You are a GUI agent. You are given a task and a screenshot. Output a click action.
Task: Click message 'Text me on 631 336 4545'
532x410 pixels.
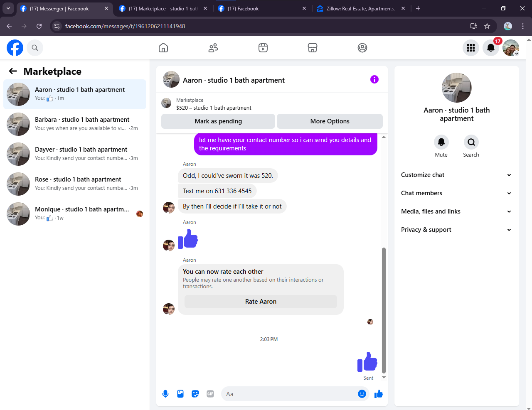tap(217, 191)
